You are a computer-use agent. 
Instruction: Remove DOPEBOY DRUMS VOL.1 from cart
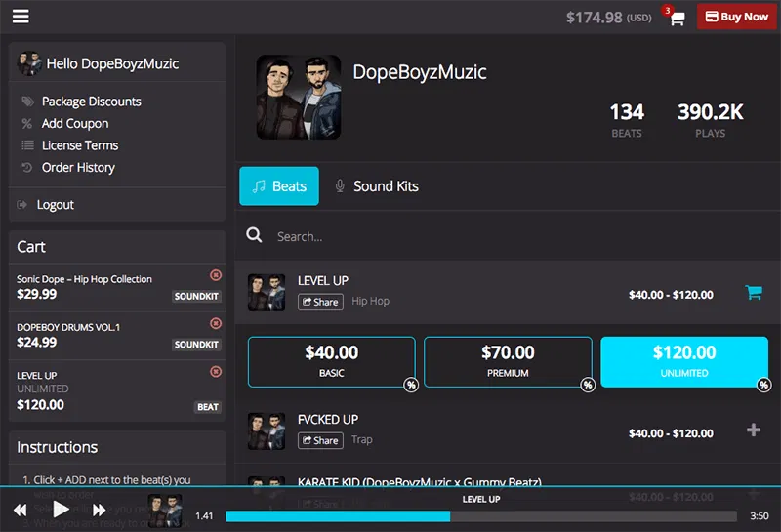pyautogui.click(x=216, y=323)
